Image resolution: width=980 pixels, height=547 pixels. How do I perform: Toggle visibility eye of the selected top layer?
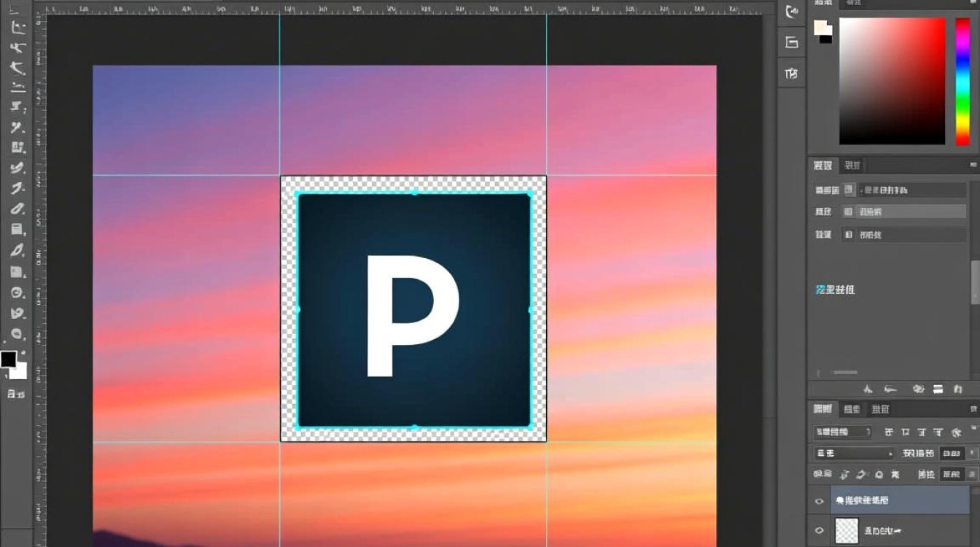[x=819, y=501]
